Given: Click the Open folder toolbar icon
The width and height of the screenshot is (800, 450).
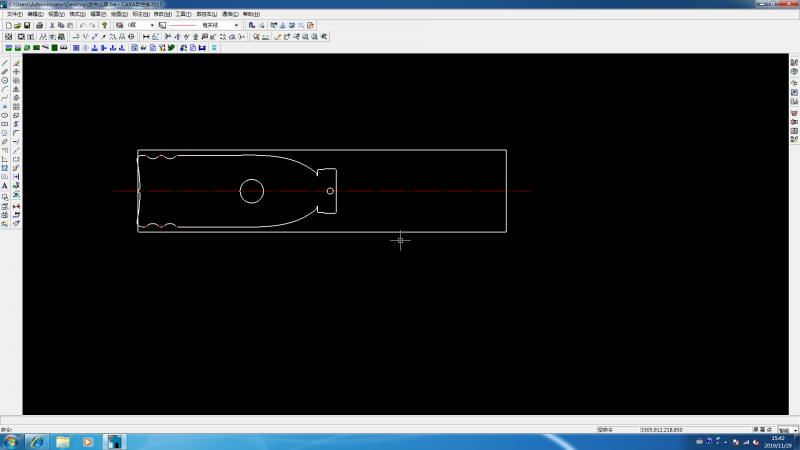Looking at the screenshot, I should (18, 25).
